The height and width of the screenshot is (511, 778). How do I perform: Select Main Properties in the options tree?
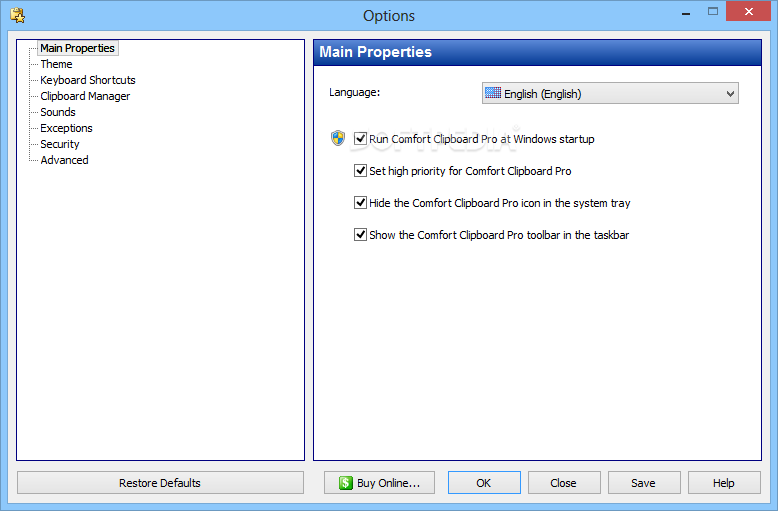pos(77,48)
